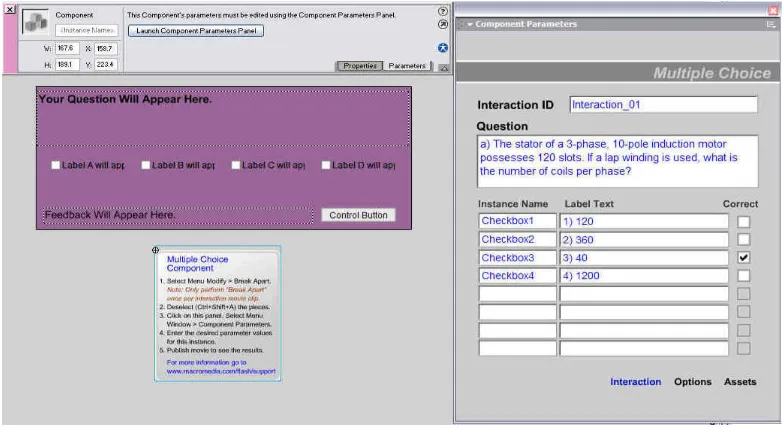This screenshot has width=782, height=430.
Task: Click the H height field showing 189.1
Action: [x=67, y=64]
